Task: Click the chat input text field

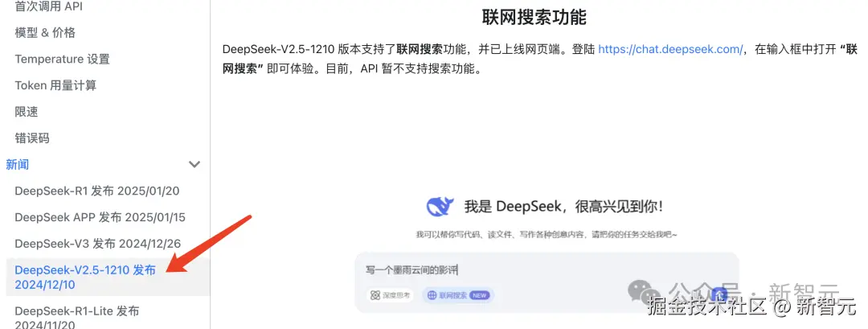Action: (x=547, y=270)
